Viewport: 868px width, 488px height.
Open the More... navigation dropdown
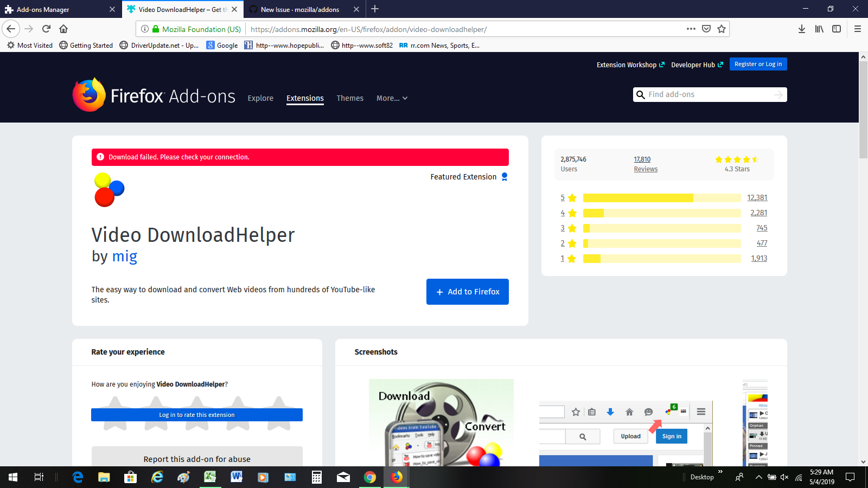click(391, 98)
